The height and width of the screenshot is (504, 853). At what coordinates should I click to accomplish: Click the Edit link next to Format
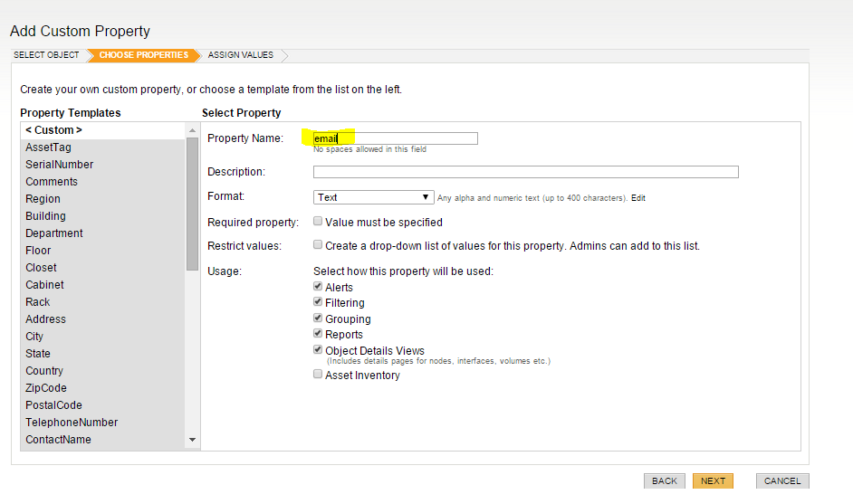638,198
